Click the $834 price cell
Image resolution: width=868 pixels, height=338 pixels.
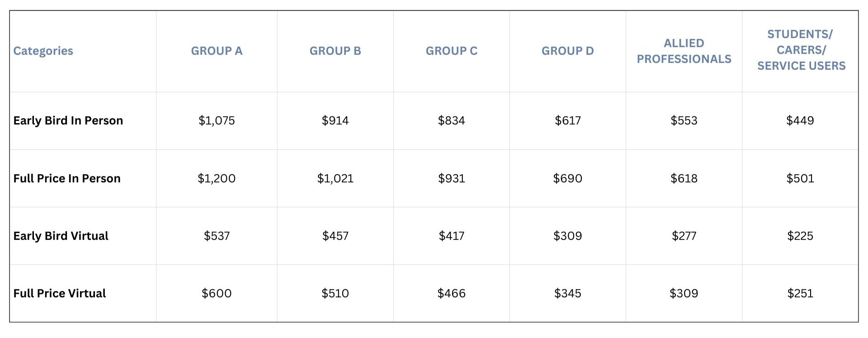click(451, 121)
